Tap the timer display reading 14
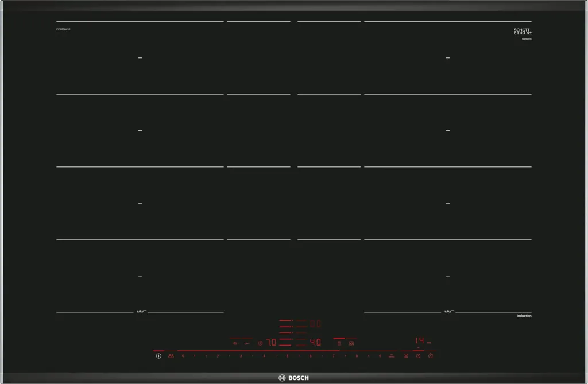Image resolution: width=588 pixels, height=384 pixels. [420, 340]
